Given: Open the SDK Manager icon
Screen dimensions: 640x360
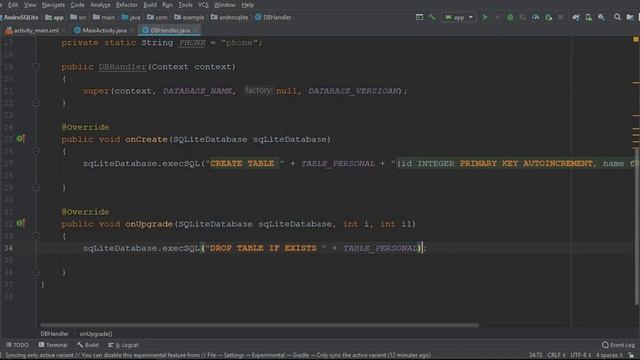Looking at the screenshot, I should pos(601,17).
